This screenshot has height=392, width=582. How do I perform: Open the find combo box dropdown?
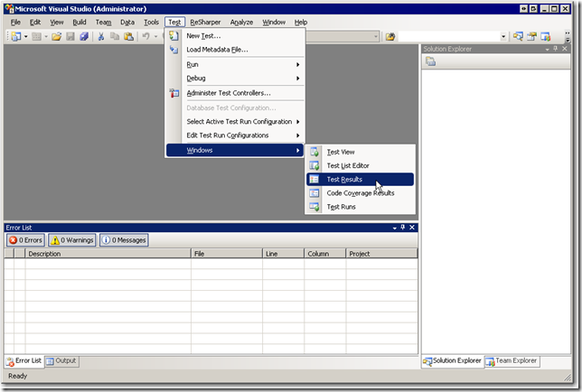pyautogui.click(x=503, y=36)
